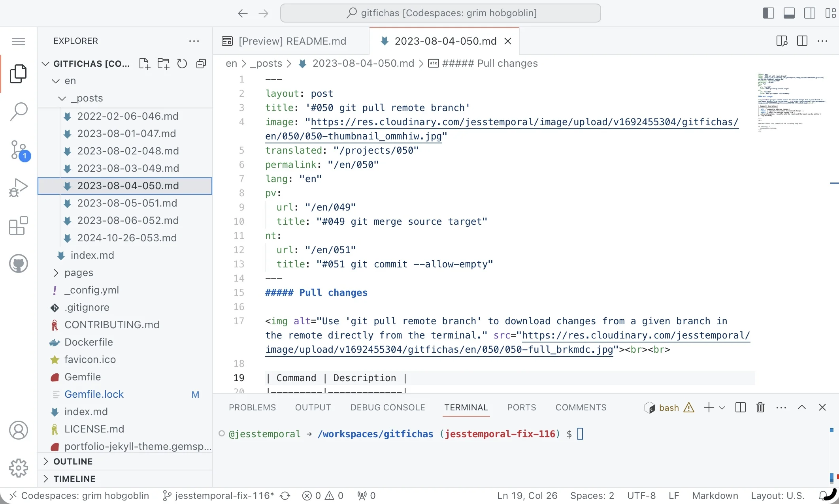Open the terminal profile dropdown arrow

722,407
